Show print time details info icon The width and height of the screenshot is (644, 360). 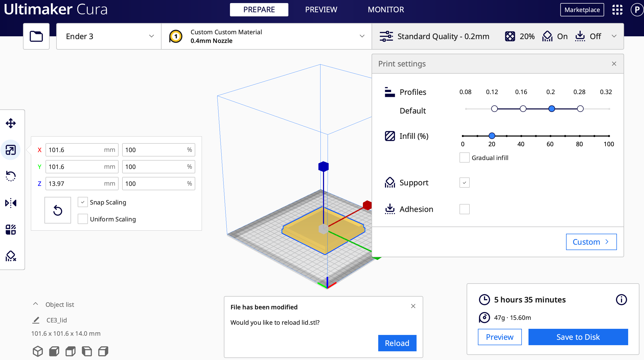621,300
